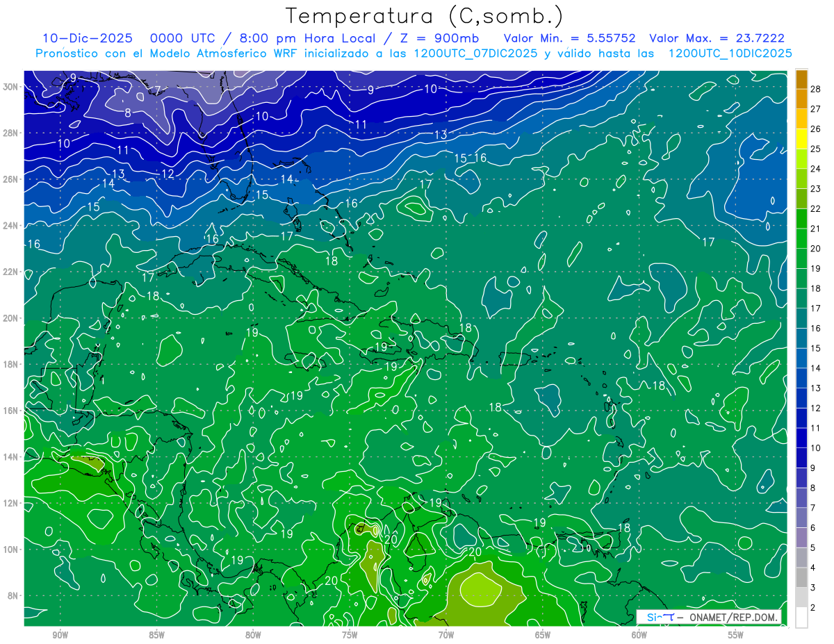Click the "Valor Max. = 23.7222" value
This screenshot has width=834, height=644.
point(717,39)
